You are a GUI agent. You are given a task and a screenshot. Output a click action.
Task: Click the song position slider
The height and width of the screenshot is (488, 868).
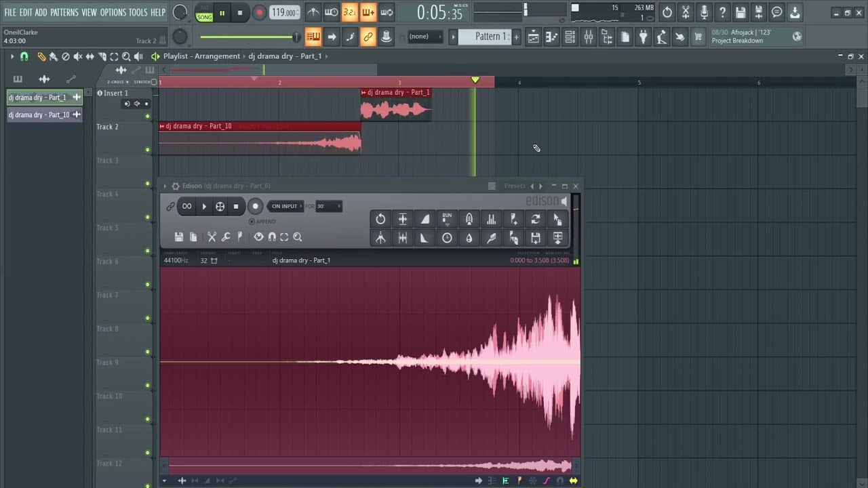pos(248,37)
